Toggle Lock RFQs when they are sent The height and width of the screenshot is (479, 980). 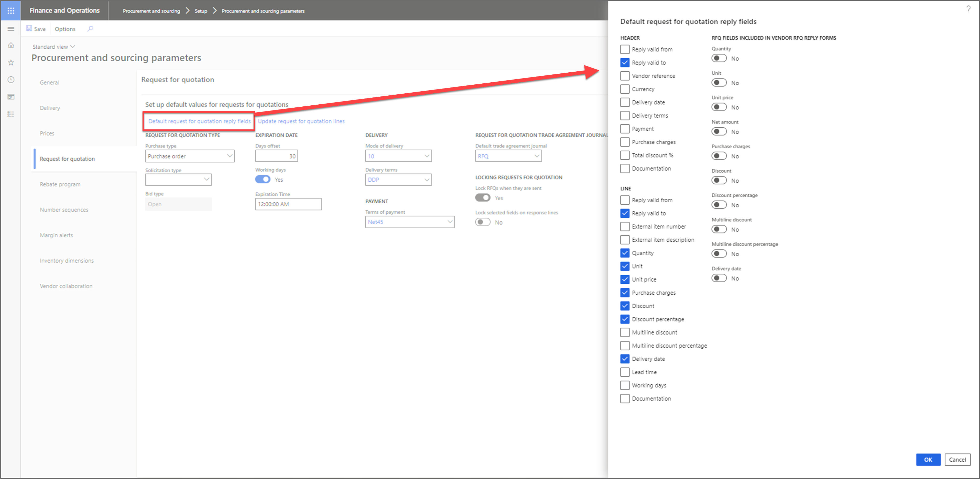click(x=483, y=198)
